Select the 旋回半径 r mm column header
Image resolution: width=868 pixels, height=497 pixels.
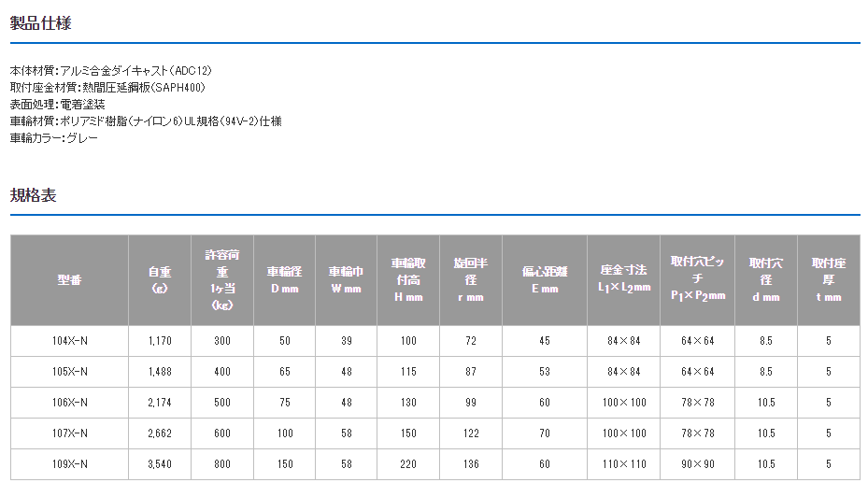click(x=471, y=279)
